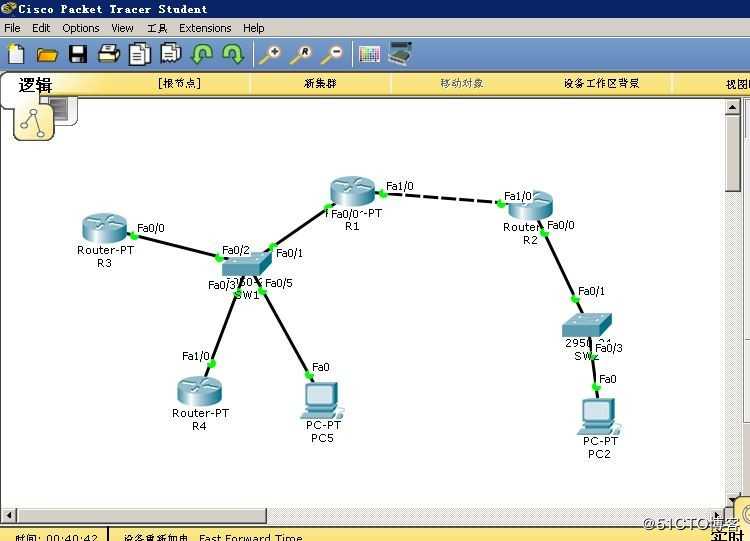
Task: Select computer PC5 in the topology
Action: coord(322,400)
